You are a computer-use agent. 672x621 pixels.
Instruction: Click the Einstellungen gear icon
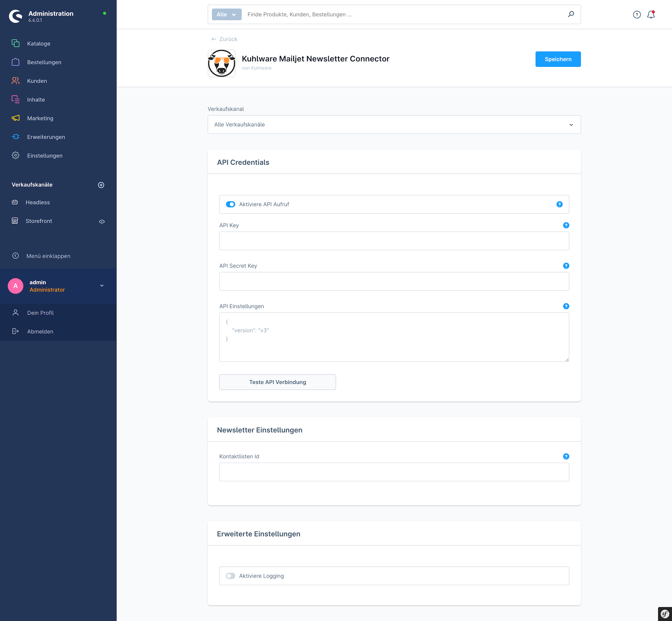[15, 156]
